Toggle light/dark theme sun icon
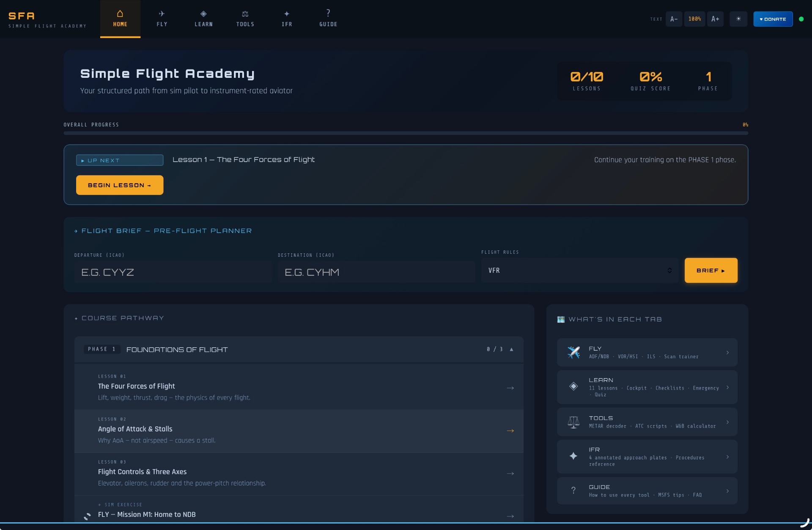The height and width of the screenshot is (530, 812). coord(738,19)
